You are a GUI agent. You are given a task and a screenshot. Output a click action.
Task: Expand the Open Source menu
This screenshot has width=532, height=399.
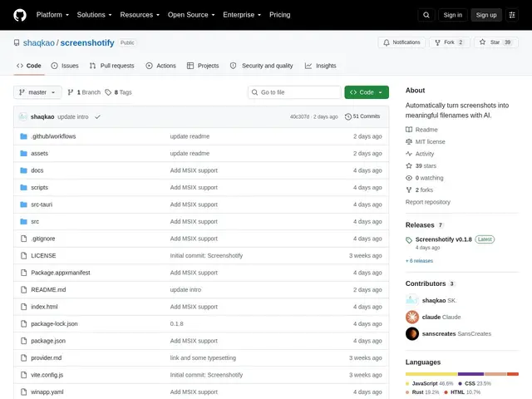[x=191, y=15]
